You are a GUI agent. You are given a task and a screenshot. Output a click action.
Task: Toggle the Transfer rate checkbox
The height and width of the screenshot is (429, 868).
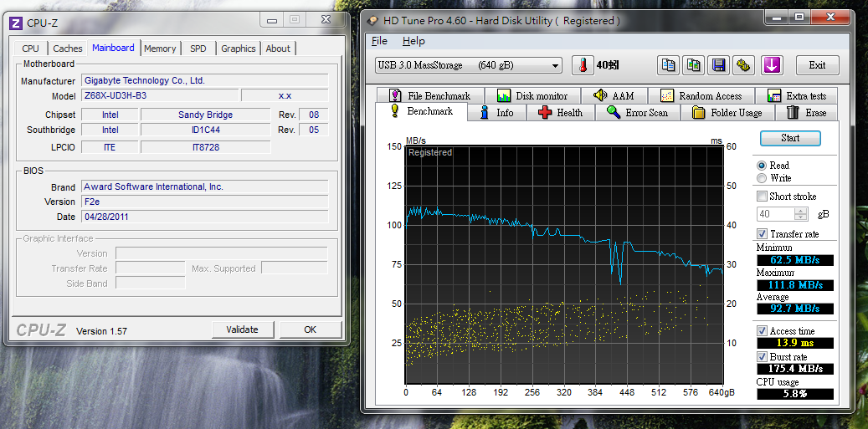click(763, 234)
